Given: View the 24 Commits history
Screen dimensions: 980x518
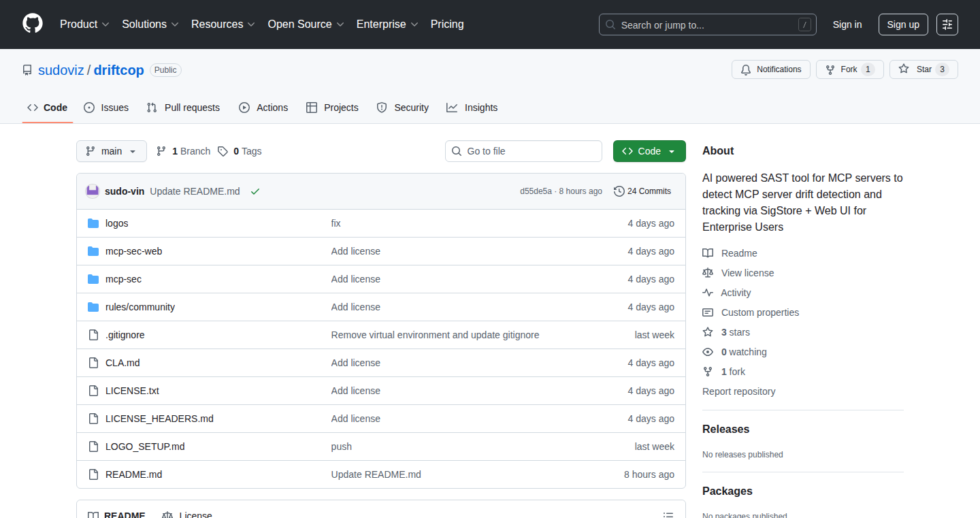Looking at the screenshot, I should pos(642,191).
